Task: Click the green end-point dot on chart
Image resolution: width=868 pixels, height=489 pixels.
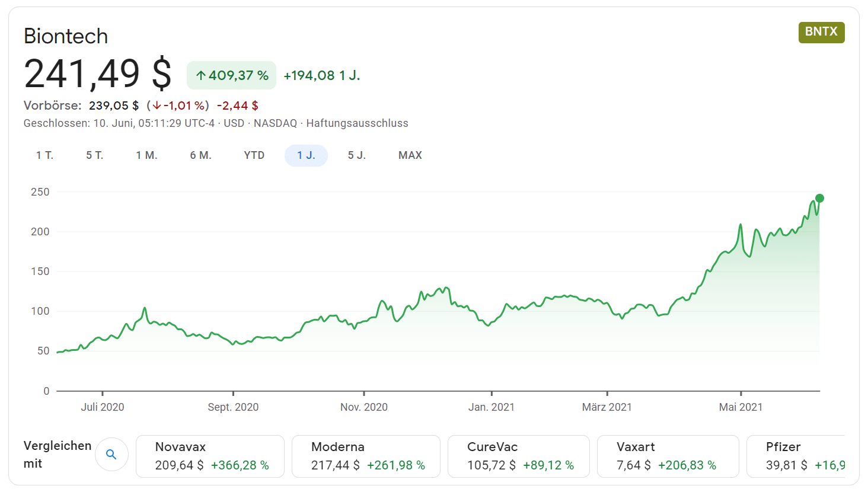Action: (x=819, y=199)
